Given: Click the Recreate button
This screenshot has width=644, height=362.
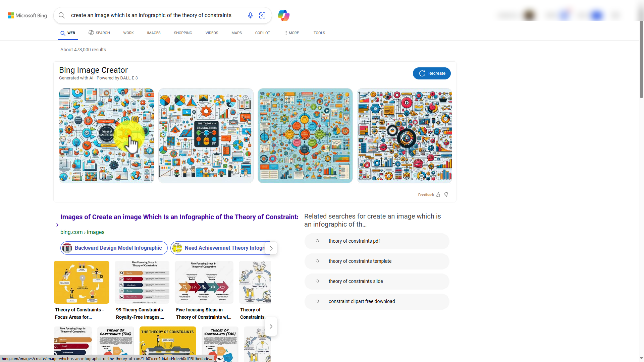Looking at the screenshot, I should (x=432, y=73).
